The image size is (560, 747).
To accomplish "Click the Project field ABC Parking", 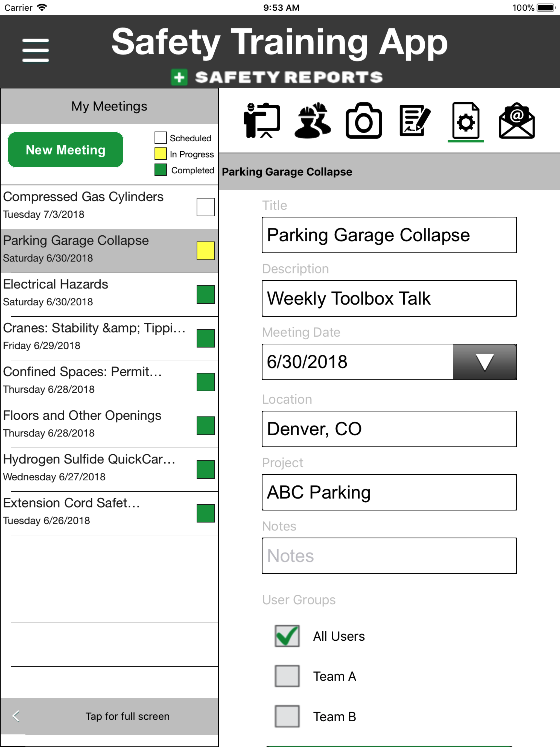I will click(389, 492).
